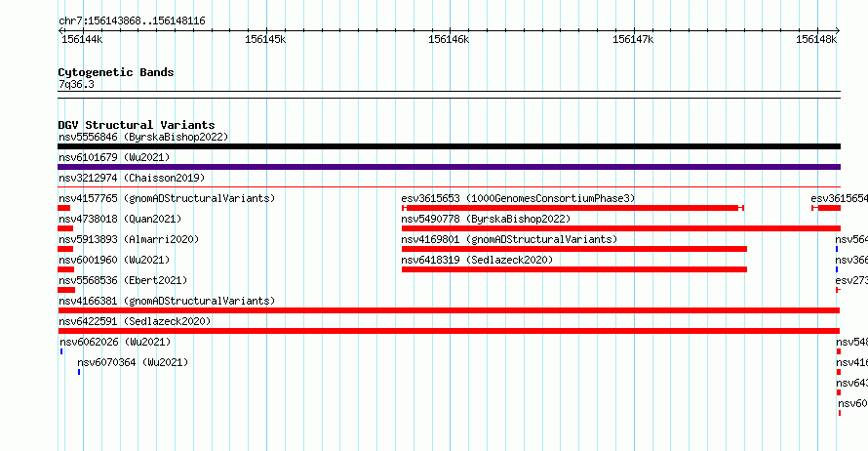Click the blue marker under nsv6070364
The width and height of the screenshot is (868, 451).
[x=79, y=372]
